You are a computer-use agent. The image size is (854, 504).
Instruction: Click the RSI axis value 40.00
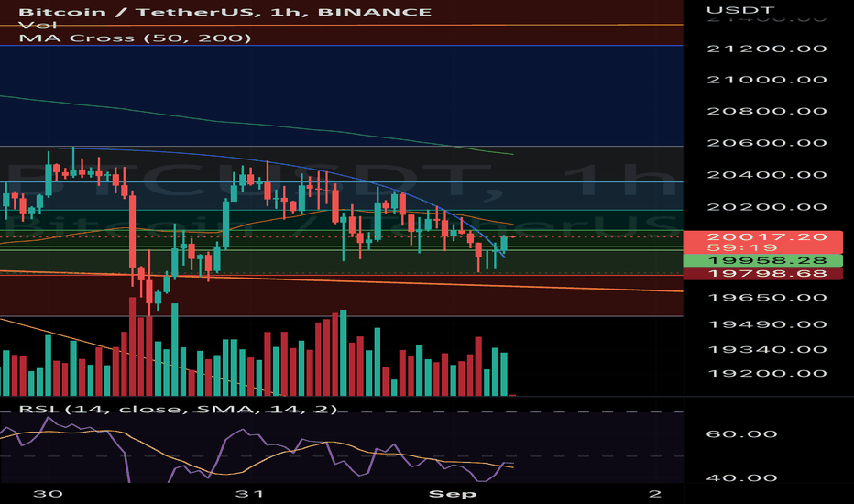tap(741, 477)
